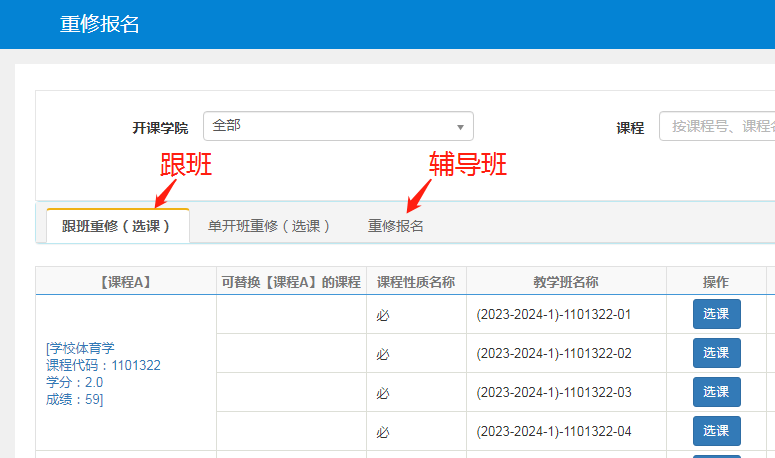
Task: Click the 可替换【课程A】的课程 column header
Action: [x=290, y=282]
